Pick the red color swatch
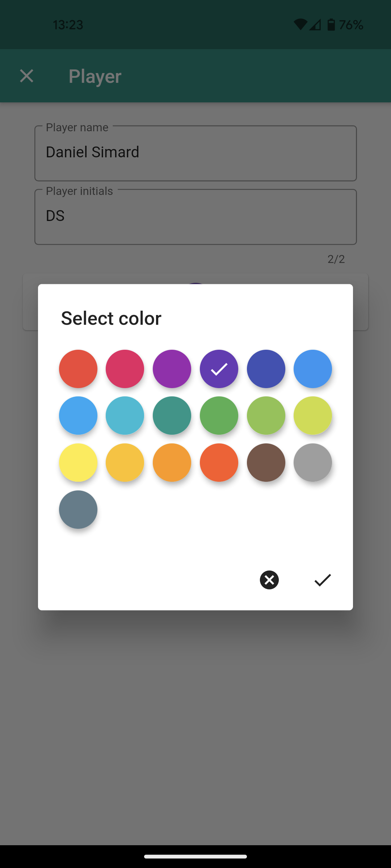Screen dimensions: 391x868 click(78, 369)
